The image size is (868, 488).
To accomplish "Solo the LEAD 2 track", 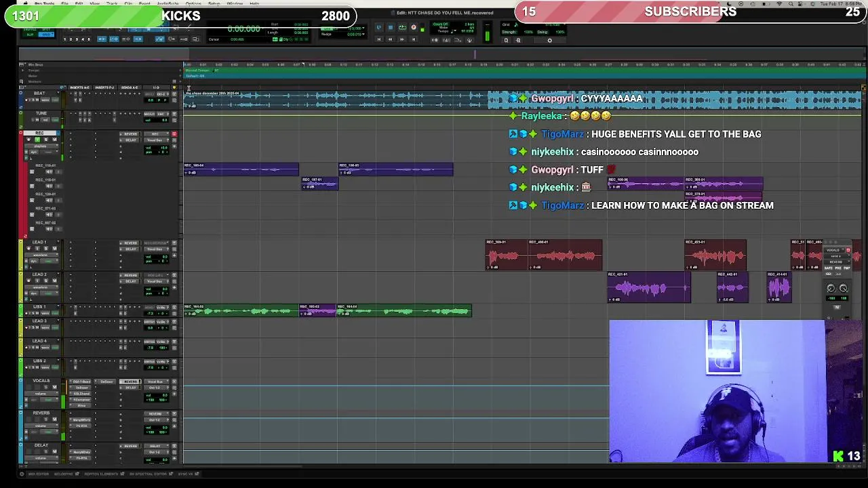I will [45, 281].
